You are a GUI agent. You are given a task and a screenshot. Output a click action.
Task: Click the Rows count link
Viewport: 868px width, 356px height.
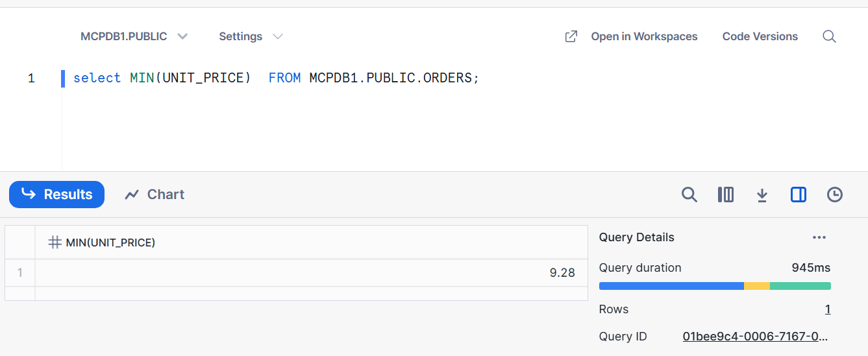828,309
